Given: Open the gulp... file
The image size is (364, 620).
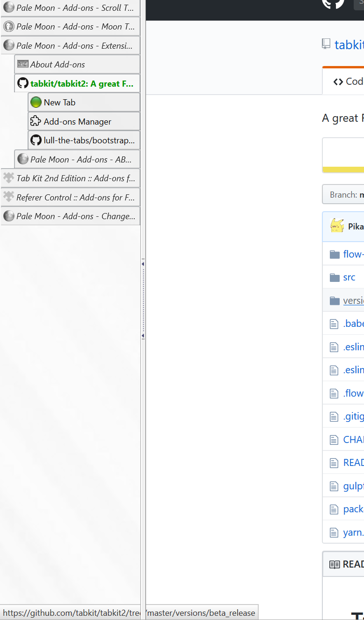Looking at the screenshot, I should [353, 486].
